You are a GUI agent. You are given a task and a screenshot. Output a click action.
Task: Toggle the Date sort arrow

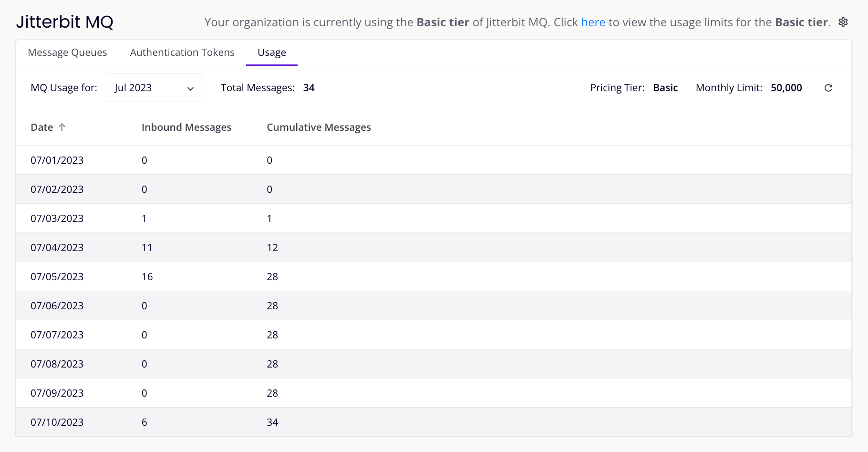pos(62,127)
